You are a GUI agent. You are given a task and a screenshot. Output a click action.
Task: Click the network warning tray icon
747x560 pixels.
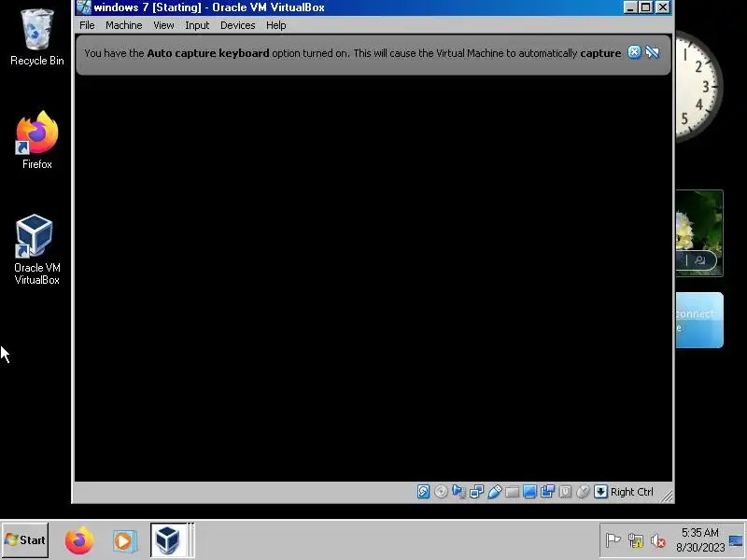click(x=636, y=540)
